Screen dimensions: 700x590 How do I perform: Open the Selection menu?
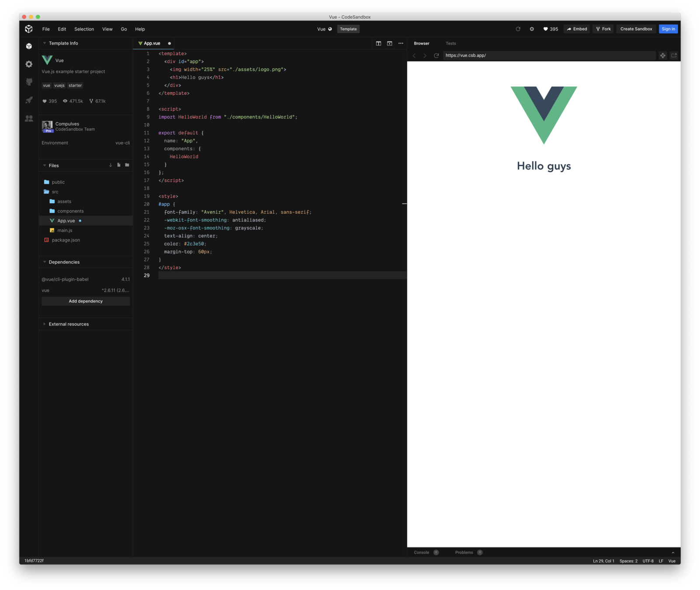[x=84, y=29]
